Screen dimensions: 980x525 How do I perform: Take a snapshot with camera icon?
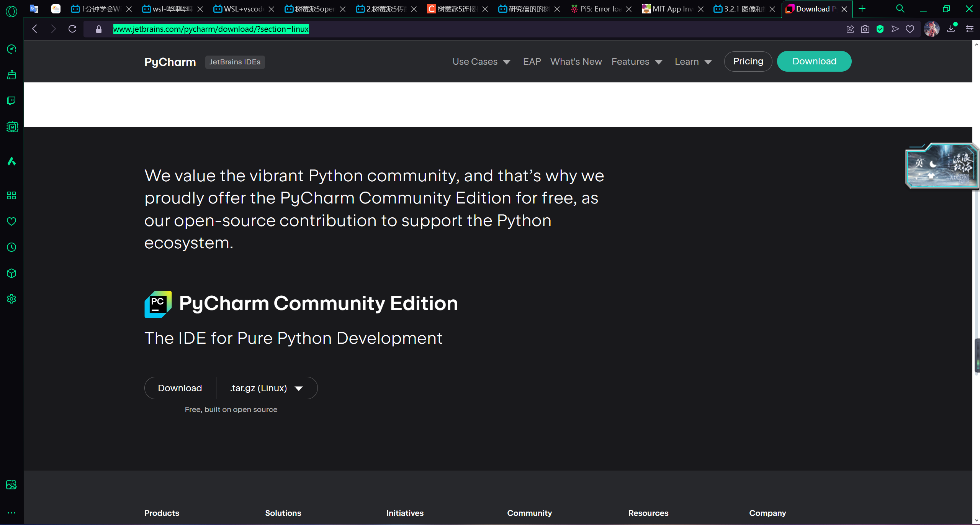(865, 29)
